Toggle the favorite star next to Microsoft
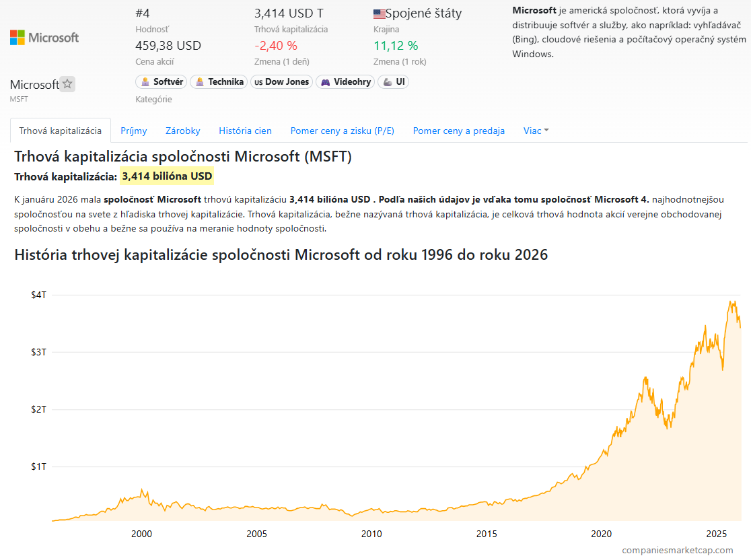This screenshot has height=560, width=751. 67,84
